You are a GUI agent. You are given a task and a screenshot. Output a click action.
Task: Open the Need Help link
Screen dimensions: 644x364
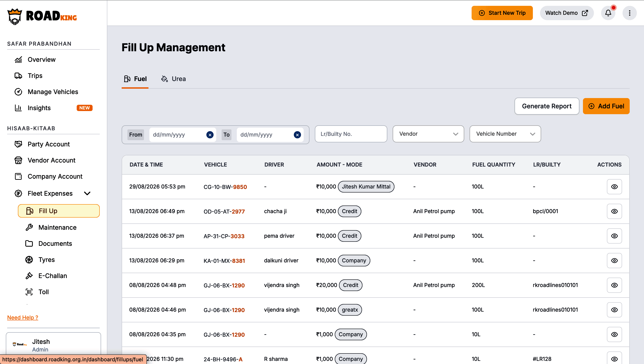coord(23,317)
